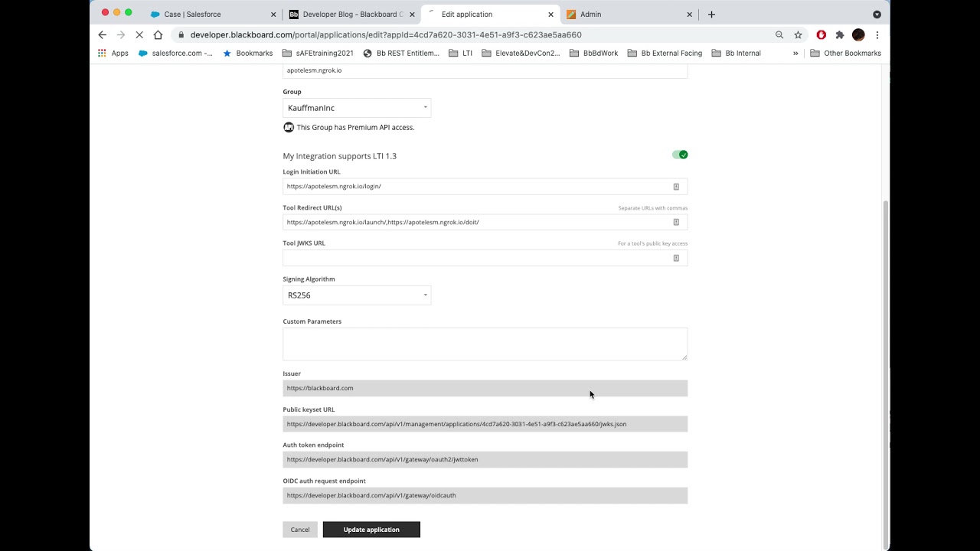
Task: Show more bookmarks chevron
Action: pos(795,54)
